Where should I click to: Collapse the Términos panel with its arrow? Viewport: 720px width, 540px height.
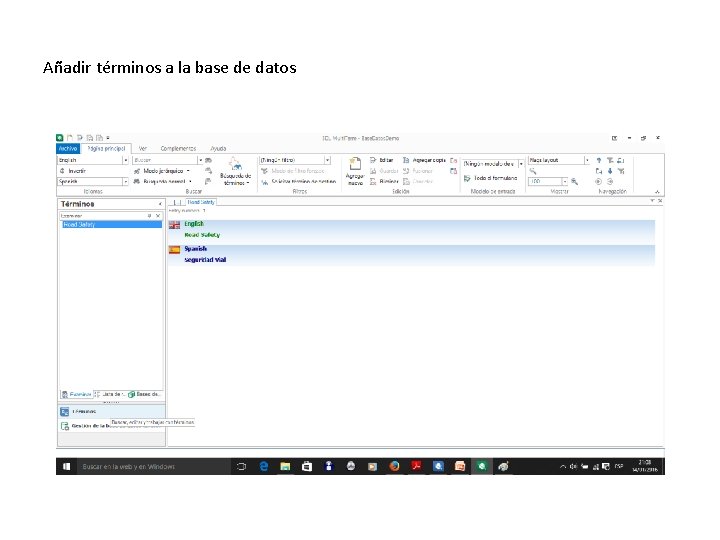[160, 204]
